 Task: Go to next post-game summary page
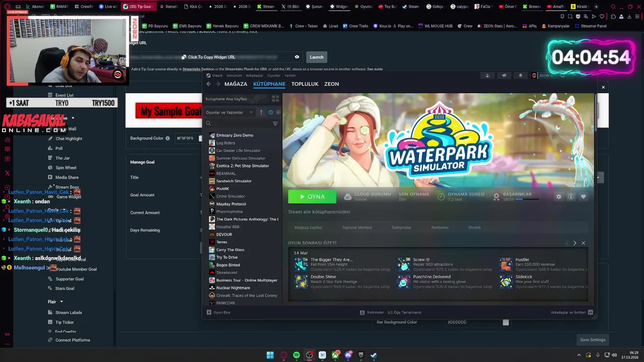click(x=575, y=243)
